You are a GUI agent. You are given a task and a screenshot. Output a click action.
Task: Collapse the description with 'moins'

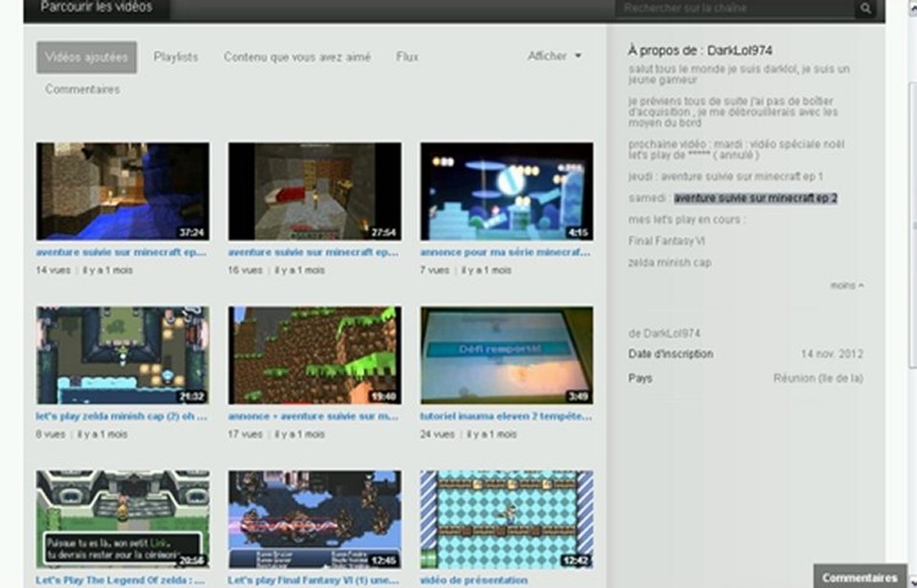point(847,286)
